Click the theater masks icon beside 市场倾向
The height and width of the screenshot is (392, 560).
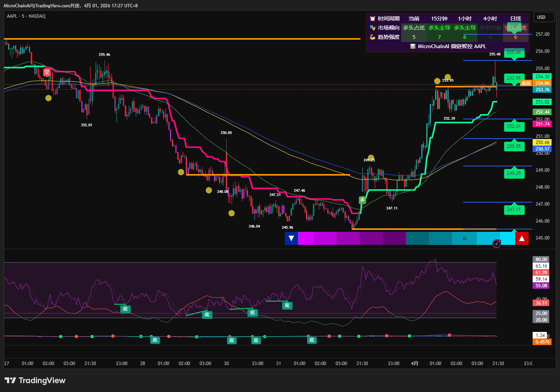point(372,28)
